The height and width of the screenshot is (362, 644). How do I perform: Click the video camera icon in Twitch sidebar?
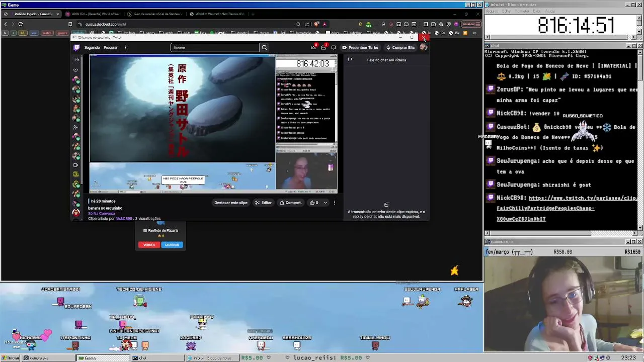coord(76,165)
